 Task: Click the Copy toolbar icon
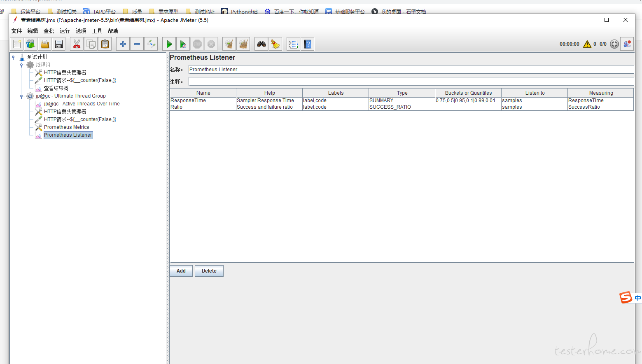pyautogui.click(x=91, y=44)
